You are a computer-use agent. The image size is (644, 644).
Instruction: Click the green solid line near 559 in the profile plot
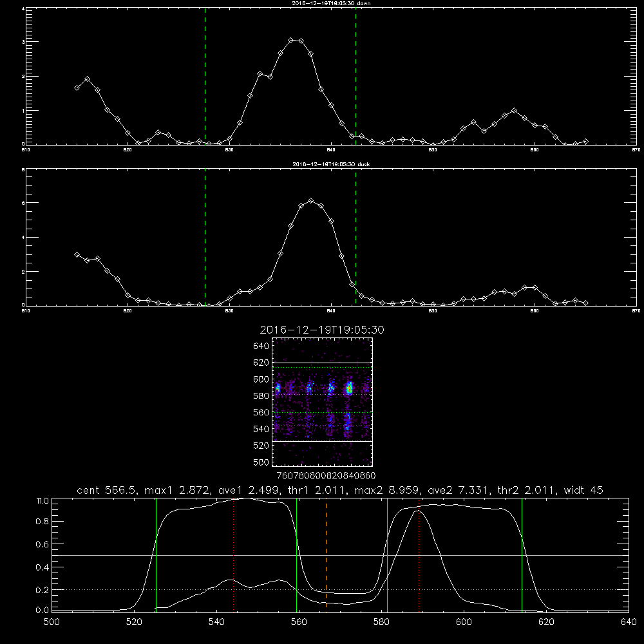tap(296, 554)
